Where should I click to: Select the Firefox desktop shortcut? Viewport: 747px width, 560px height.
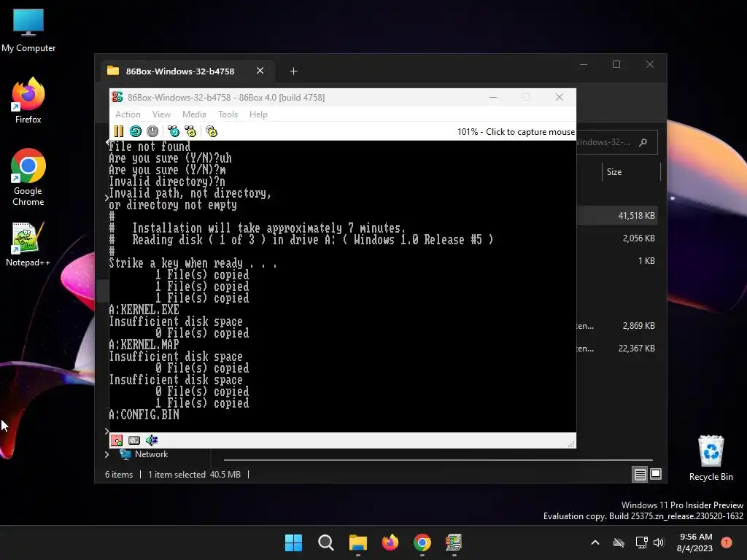(x=28, y=101)
